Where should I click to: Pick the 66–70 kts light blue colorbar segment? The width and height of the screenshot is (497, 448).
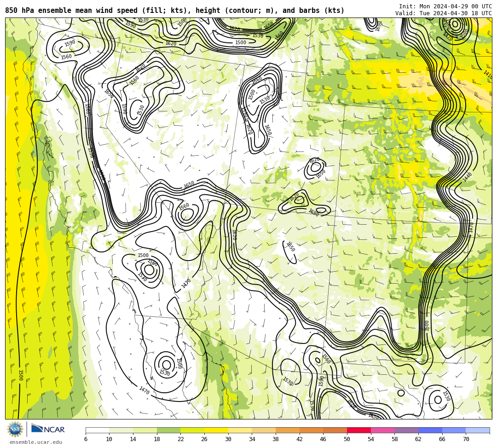click(454, 430)
